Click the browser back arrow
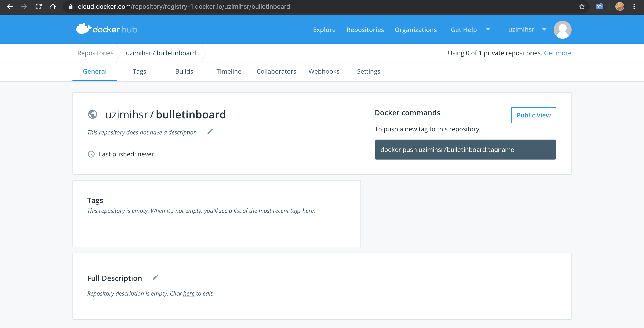Screen dimensions: 644x328 point(10,6)
